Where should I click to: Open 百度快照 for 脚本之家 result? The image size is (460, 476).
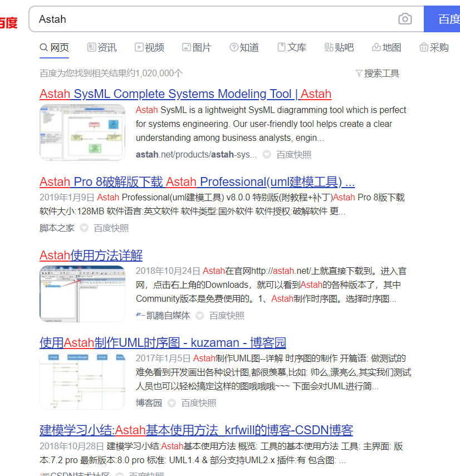click(x=111, y=228)
